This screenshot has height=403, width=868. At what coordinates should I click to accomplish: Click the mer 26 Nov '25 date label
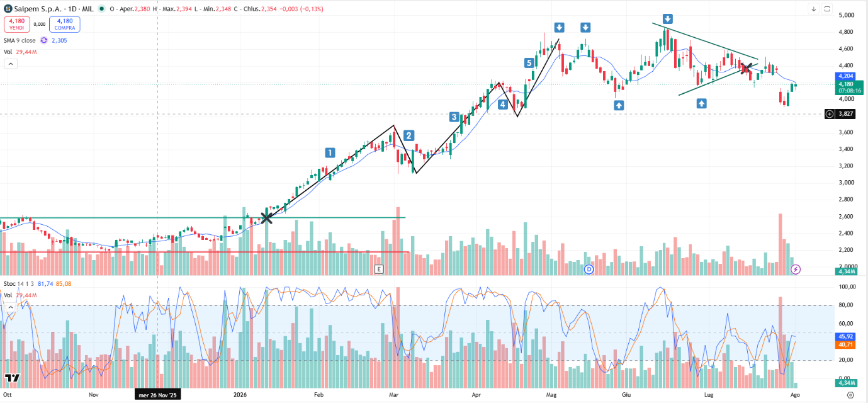(x=157, y=395)
